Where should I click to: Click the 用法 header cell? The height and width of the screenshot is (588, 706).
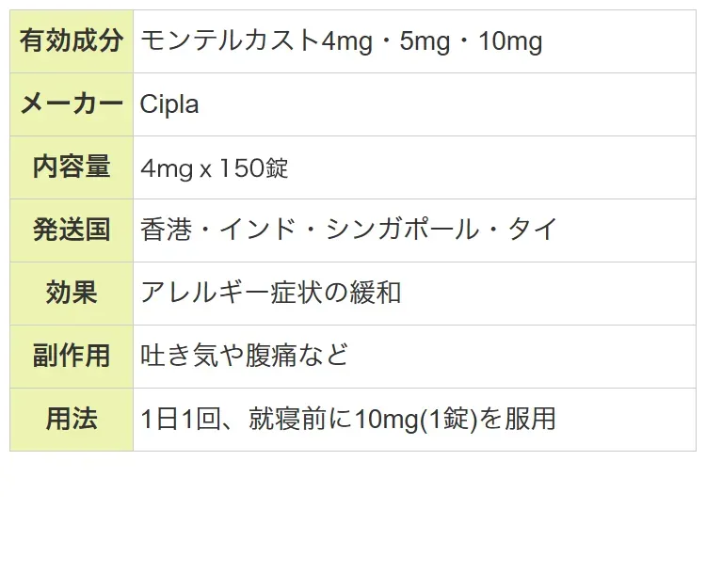[x=72, y=420]
